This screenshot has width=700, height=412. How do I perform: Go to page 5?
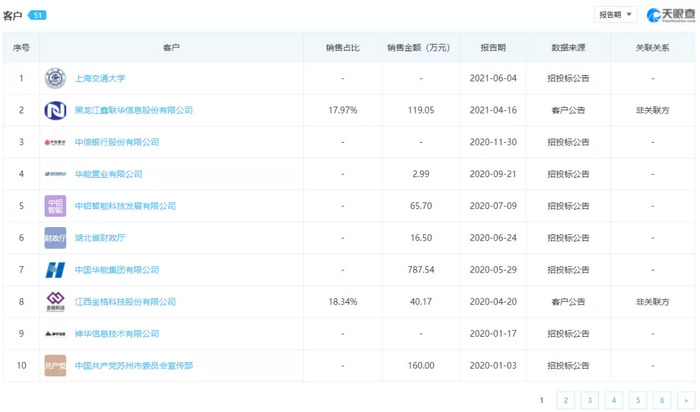click(x=638, y=400)
